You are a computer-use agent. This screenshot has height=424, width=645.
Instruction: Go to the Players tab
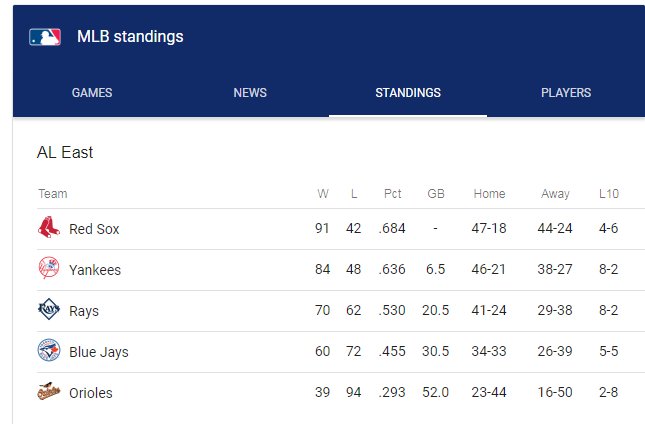[566, 93]
